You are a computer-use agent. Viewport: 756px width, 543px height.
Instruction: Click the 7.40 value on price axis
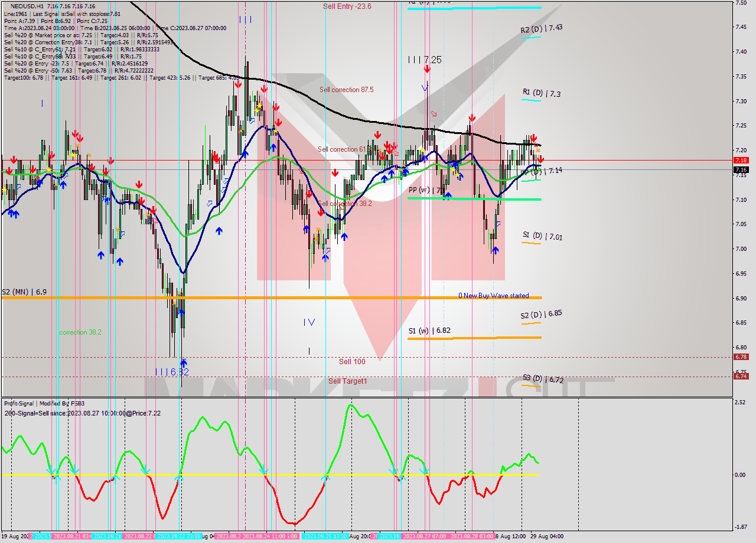tap(741, 52)
